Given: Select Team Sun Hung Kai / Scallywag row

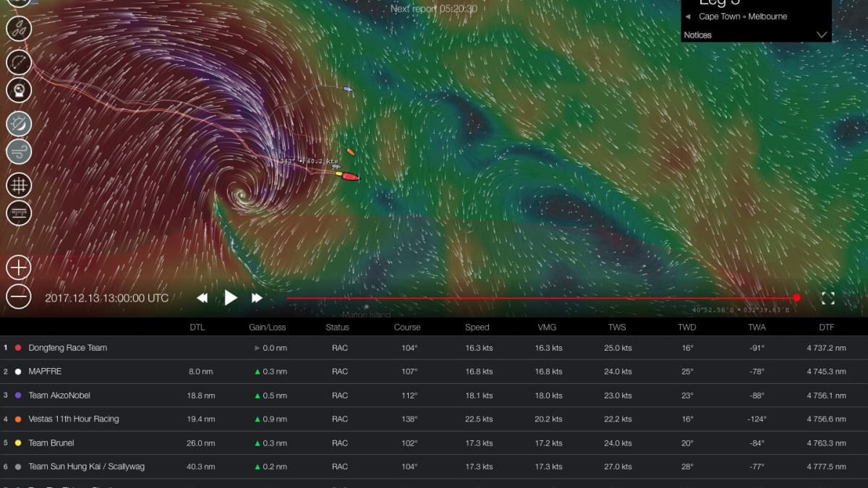Looking at the screenshot, I should point(434,467).
